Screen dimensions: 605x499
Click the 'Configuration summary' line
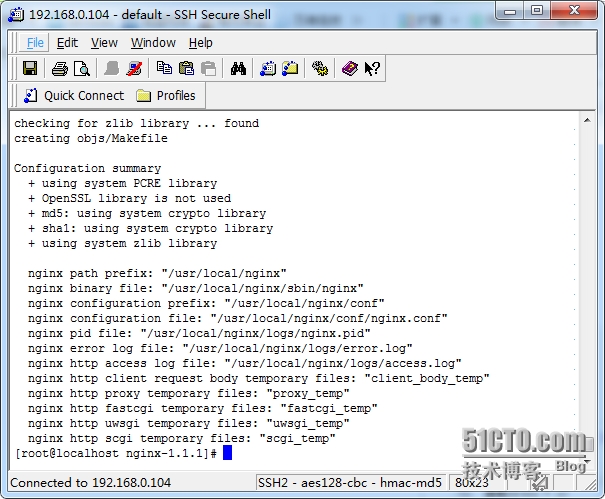tap(88, 168)
